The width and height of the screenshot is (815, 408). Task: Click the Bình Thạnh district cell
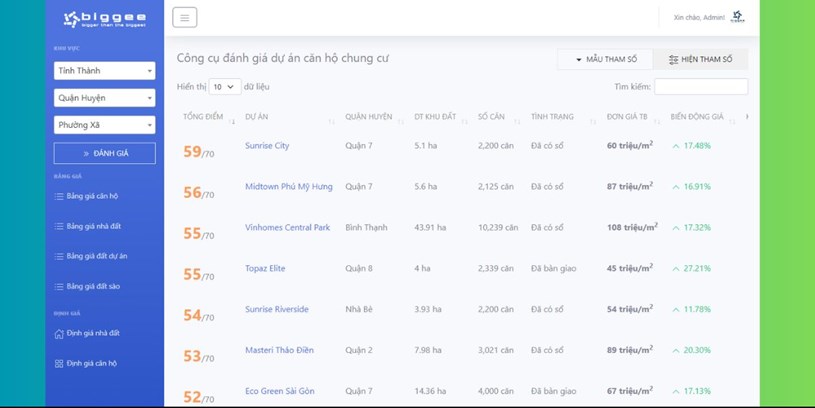[x=366, y=228]
